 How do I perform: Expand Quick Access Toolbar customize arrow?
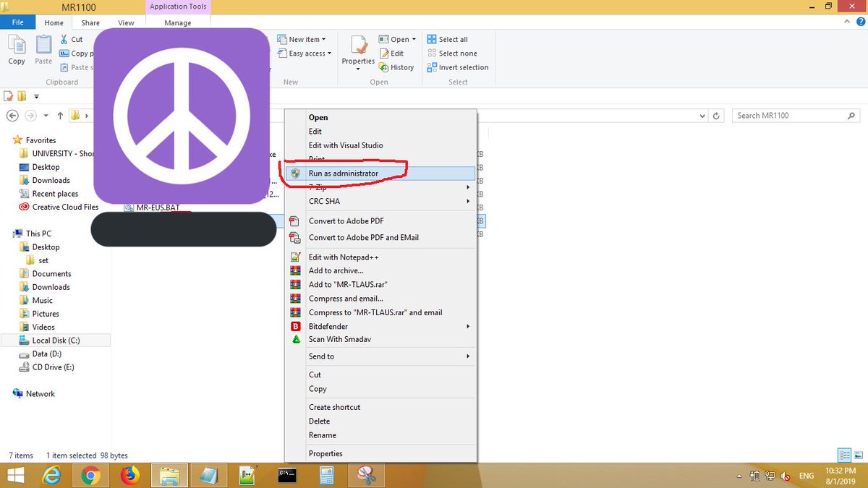[36, 96]
